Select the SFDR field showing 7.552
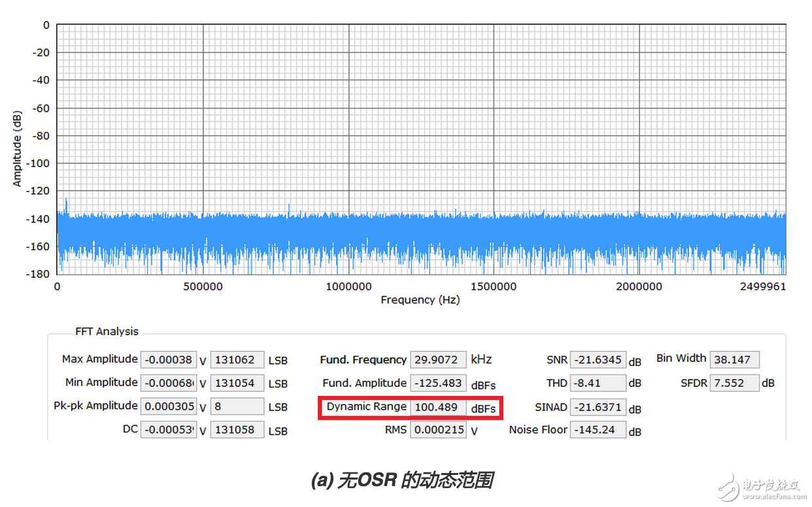Viewport: 812px width, 507px height. point(734,383)
